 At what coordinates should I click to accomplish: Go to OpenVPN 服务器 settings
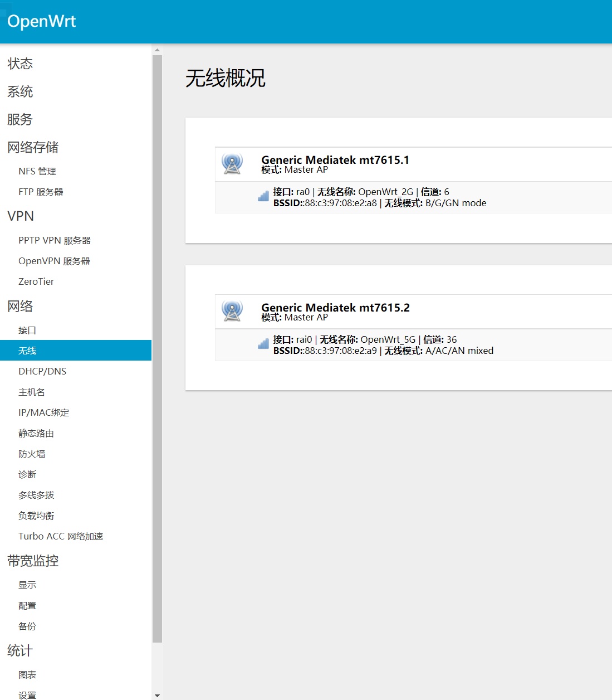click(54, 261)
